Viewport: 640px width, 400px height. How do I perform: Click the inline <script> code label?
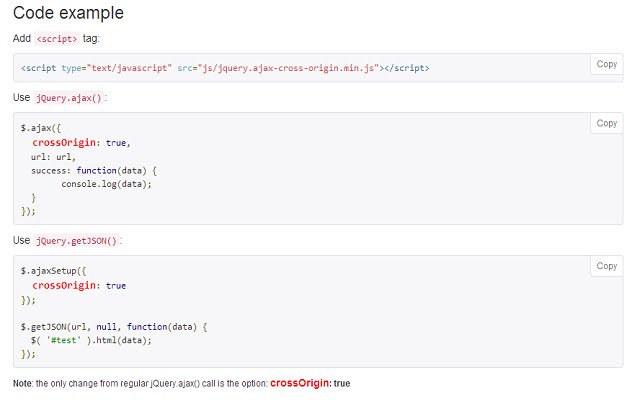57,39
